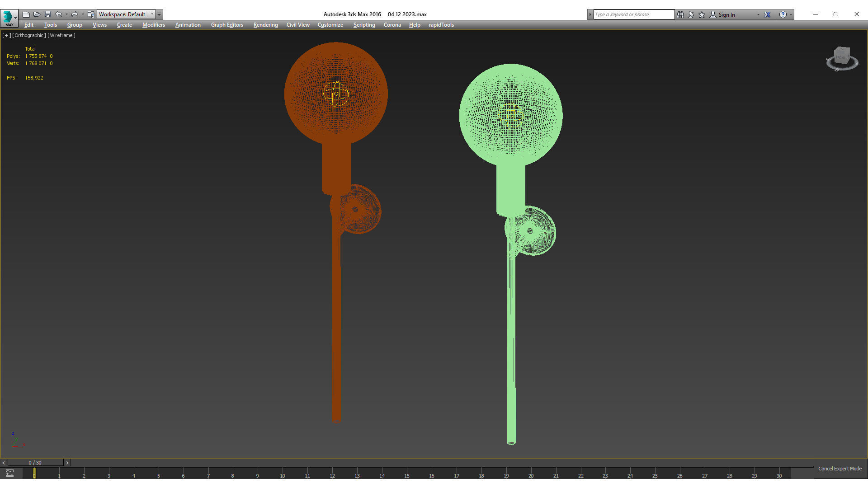Click the Cancel Expert Mode button

pos(840,469)
